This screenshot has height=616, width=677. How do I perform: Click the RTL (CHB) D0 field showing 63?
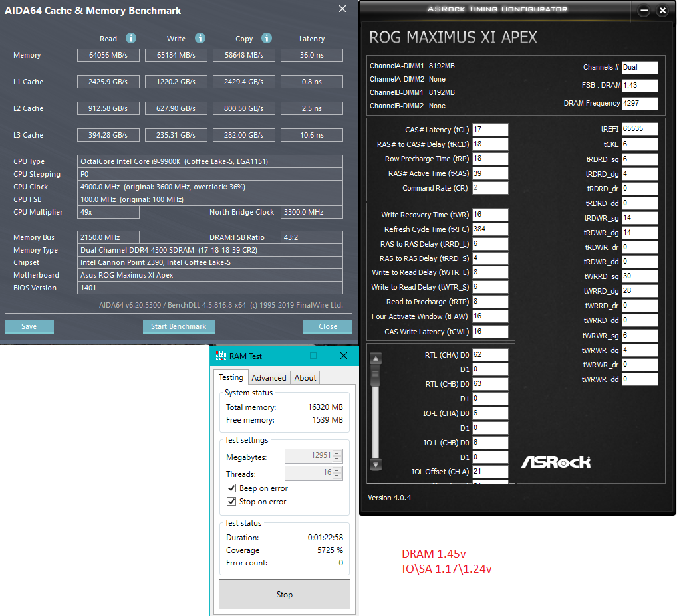coord(490,384)
